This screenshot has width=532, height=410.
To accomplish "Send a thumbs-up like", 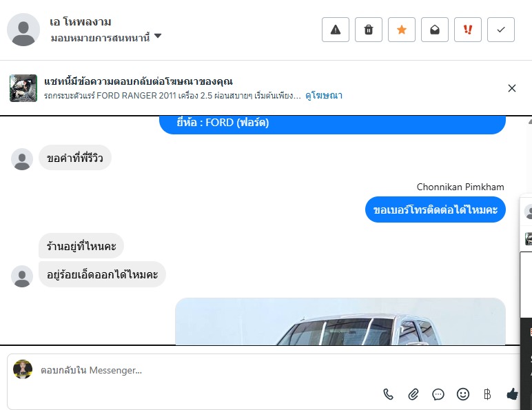I will coord(512,394).
